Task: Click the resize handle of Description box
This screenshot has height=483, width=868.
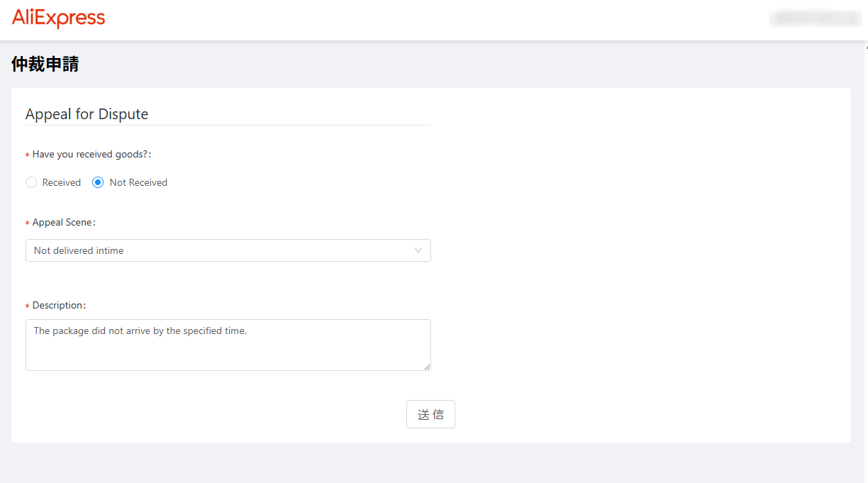Action: (x=427, y=367)
